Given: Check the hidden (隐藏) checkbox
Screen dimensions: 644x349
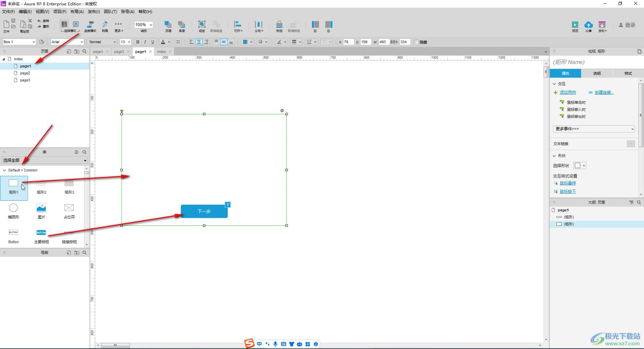Looking at the screenshot, I should pyautogui.click(x=416, y=42).
